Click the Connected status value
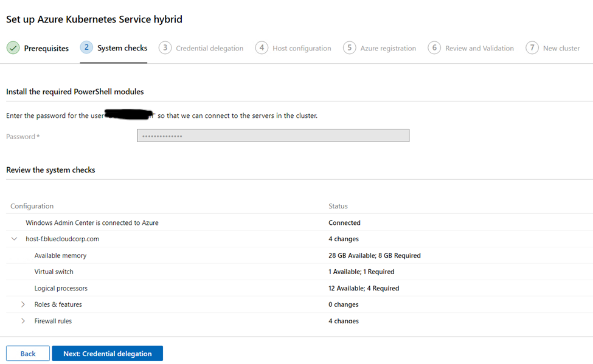 coord(344,222)
